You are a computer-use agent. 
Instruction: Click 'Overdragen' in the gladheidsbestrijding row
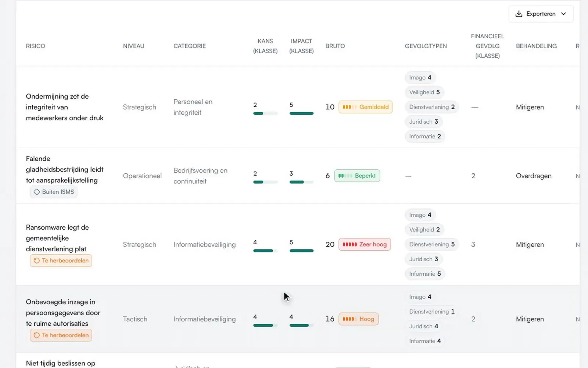click(x=534, y=176)
